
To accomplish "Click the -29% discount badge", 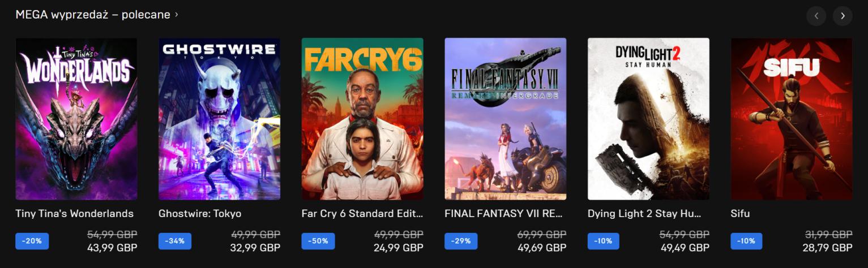I will [x=461, y=241].
